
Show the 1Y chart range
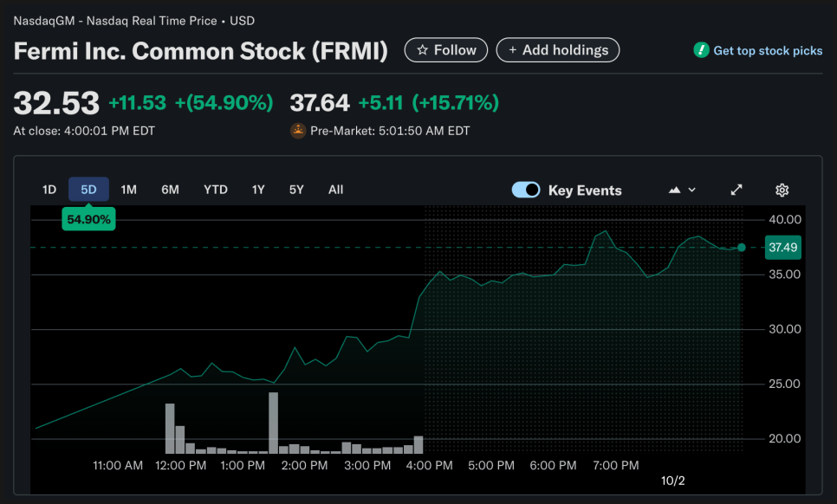258,190
